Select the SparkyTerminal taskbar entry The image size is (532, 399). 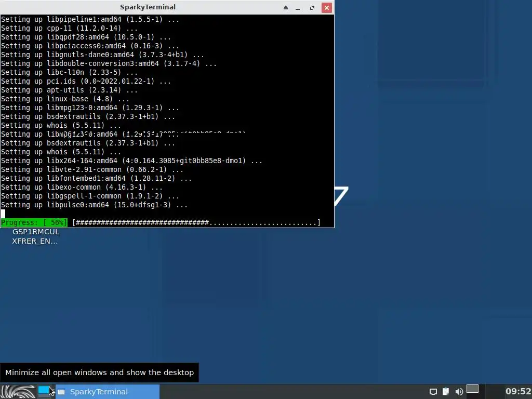108,392
